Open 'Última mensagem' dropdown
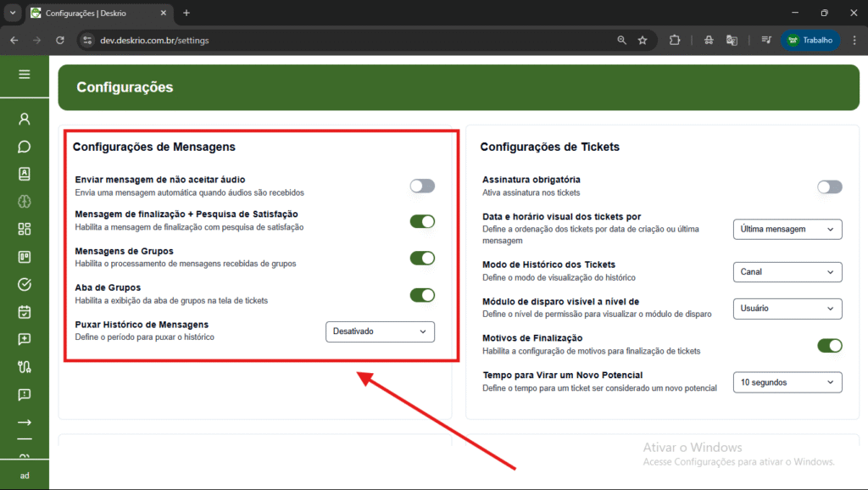This screenshot has width=868, height=490. pyautogui.click(x=787, y=229)
